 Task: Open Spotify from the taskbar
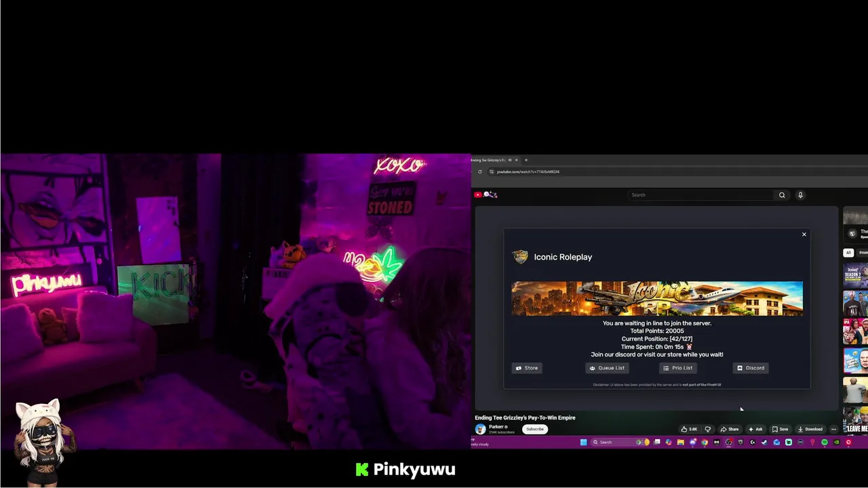click(x=825, y=442)
